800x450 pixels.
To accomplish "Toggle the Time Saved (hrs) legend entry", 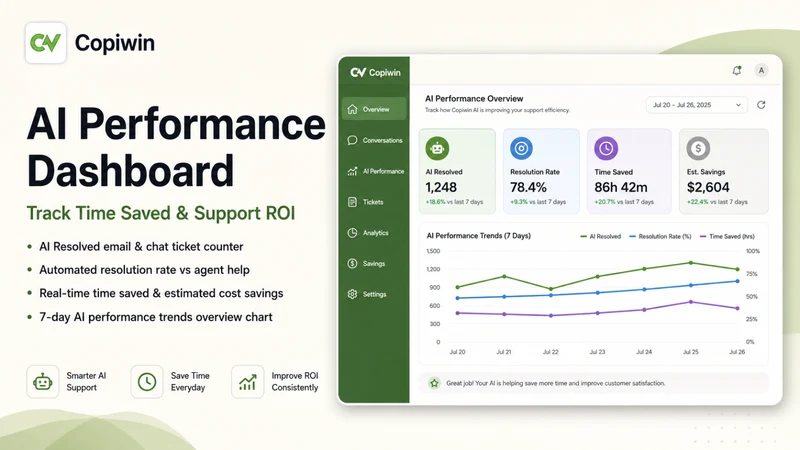I will click(727, 236).
